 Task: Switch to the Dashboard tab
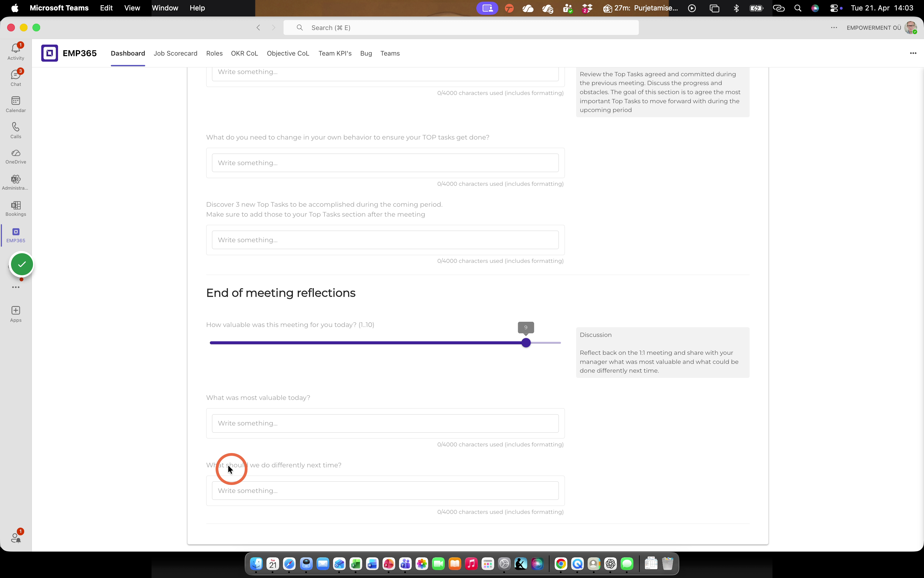click(128, 53)
